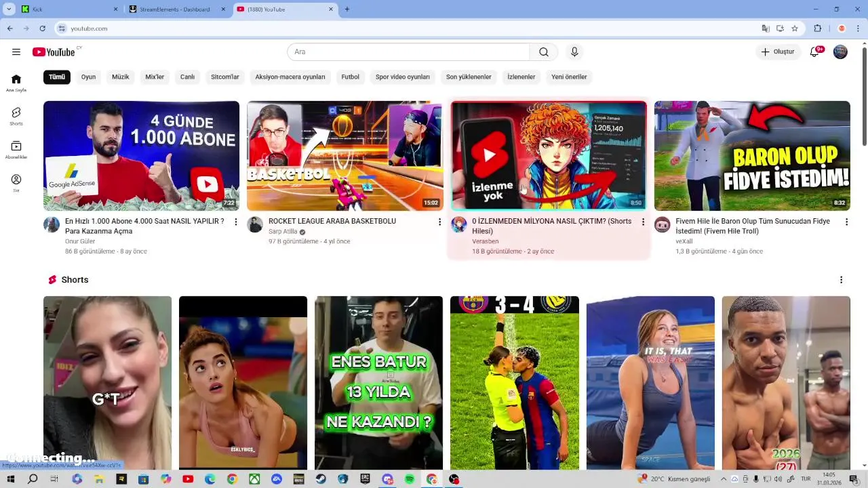
Task: Click the Onur Güler channel avatar
Action: pos(52,225)
